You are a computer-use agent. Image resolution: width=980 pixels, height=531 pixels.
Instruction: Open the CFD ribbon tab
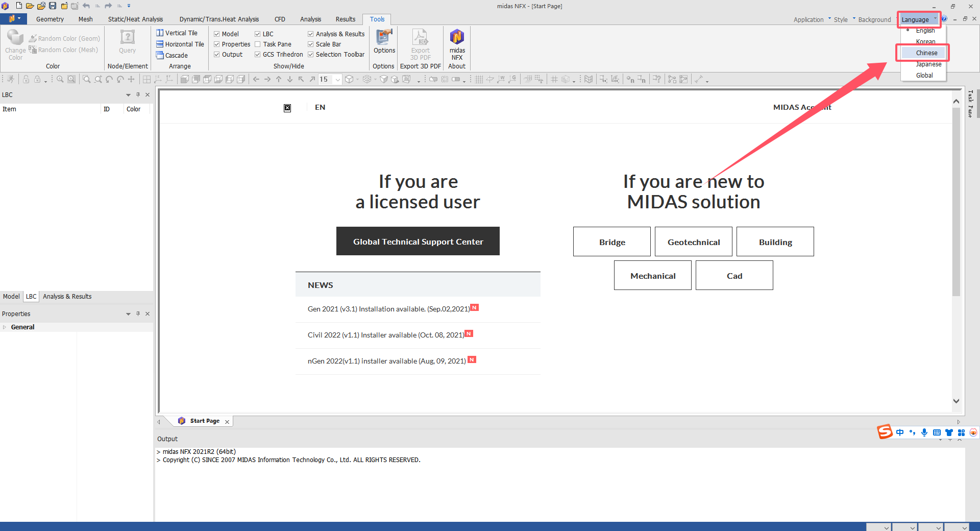280,19
